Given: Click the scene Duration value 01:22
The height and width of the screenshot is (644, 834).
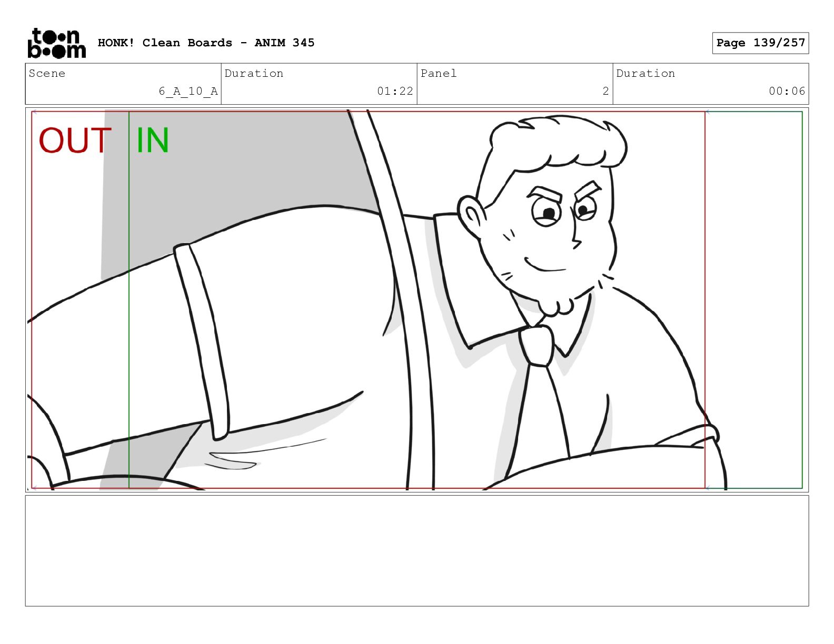Looking at the screenshot, I should click(x=395, y=91).
